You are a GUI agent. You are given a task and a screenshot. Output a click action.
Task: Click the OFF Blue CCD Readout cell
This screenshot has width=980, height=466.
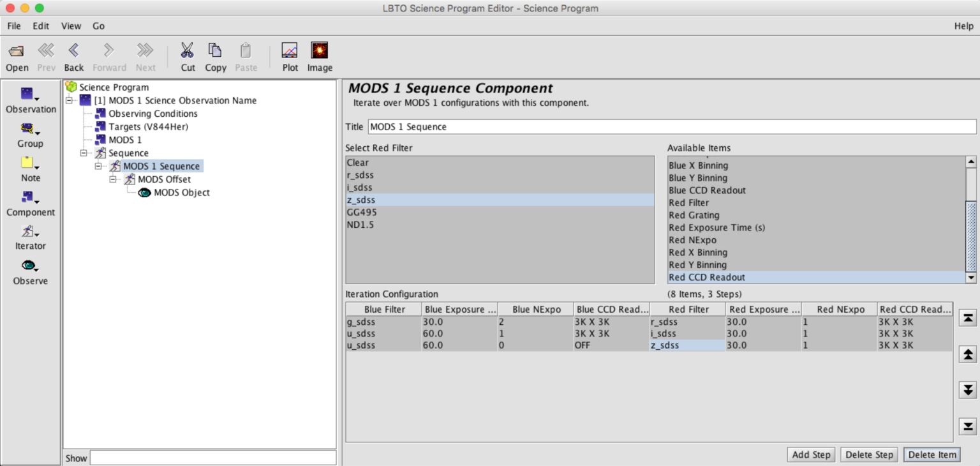(611, 345)
